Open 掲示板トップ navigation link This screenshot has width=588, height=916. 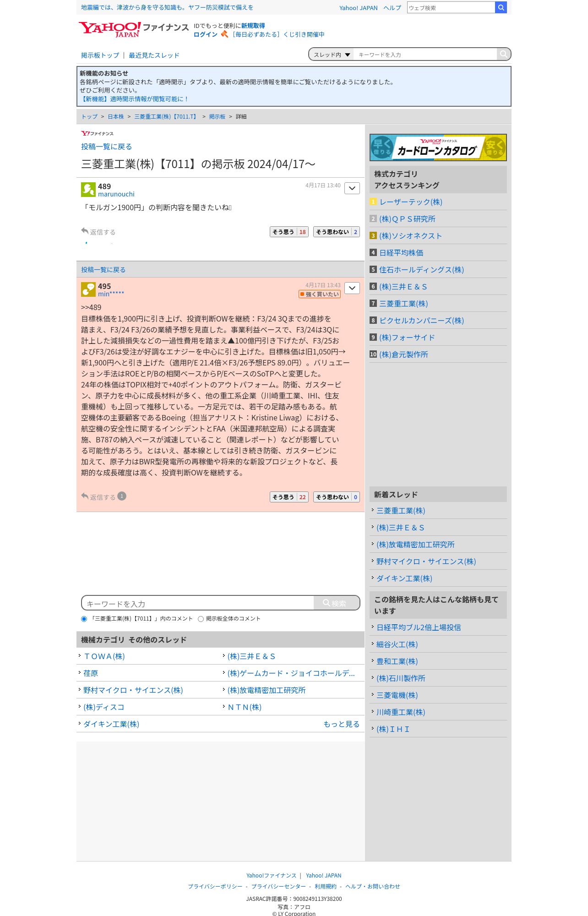[x=100, y=55]
